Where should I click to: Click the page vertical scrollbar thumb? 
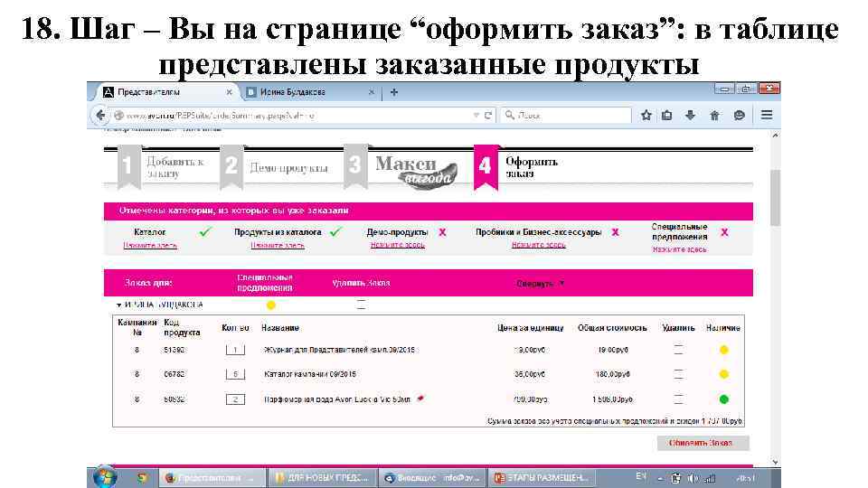[775, 197]
